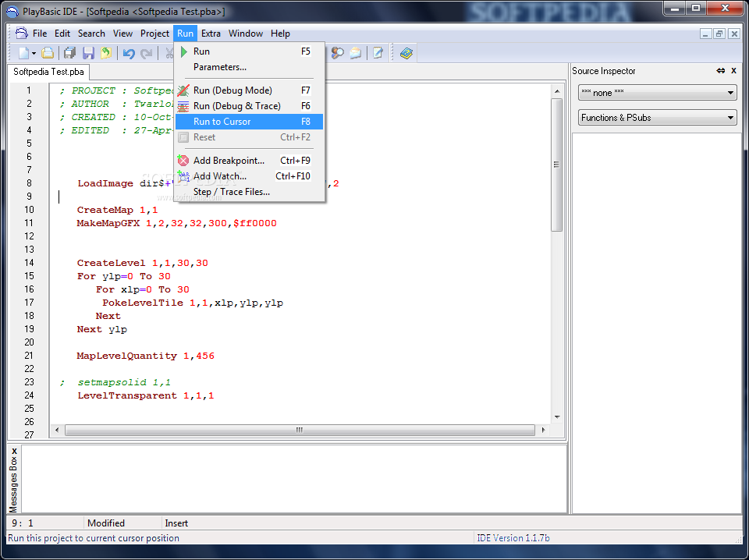Select Run to Cursor menu entry
This screenshot has height=560, width=749.
click(x=250, y=122)
